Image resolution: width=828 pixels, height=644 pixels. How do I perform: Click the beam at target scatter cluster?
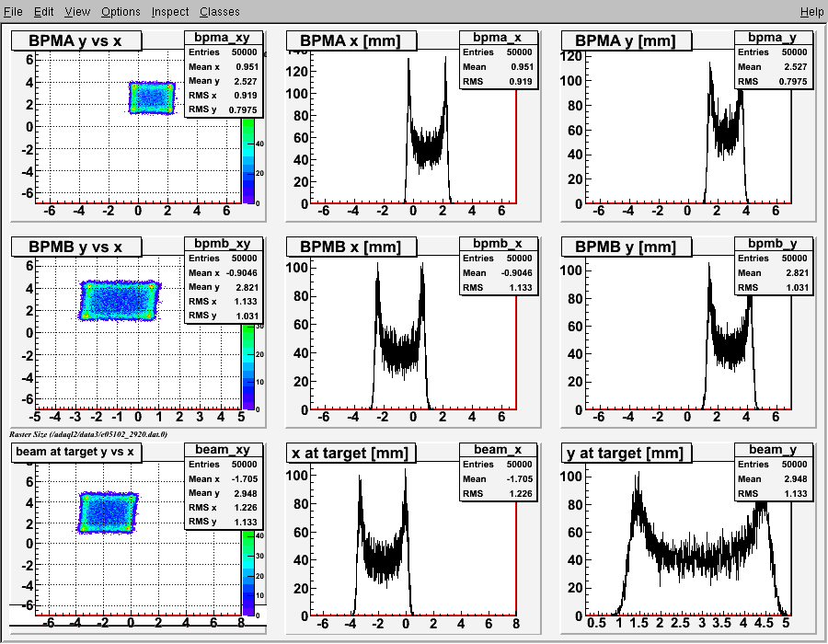click(x=108, y=512)
